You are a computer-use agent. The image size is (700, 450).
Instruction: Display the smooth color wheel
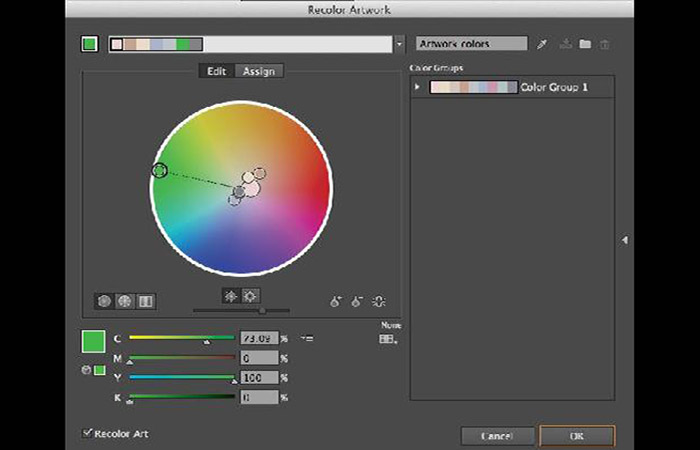(x=104, y=301)
